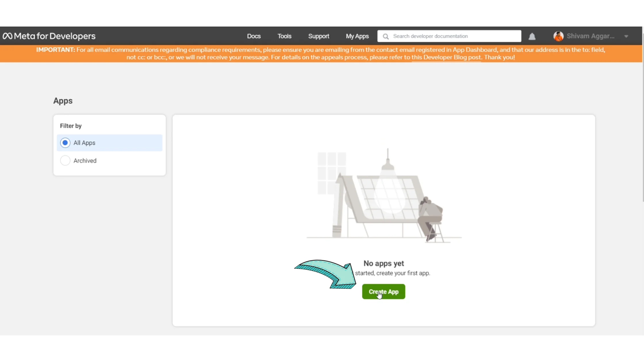
Task: Select the Archived radio button
Action: [65, 161]
